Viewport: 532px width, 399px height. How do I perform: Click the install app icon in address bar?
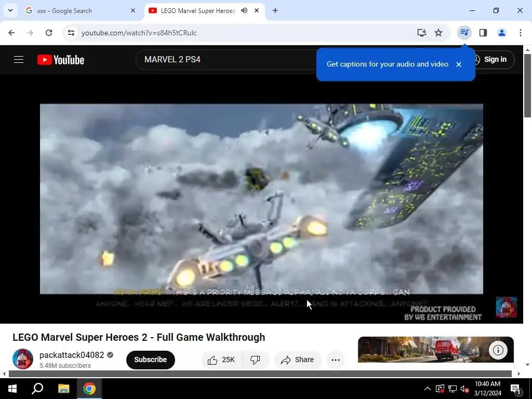coord(421,33)
